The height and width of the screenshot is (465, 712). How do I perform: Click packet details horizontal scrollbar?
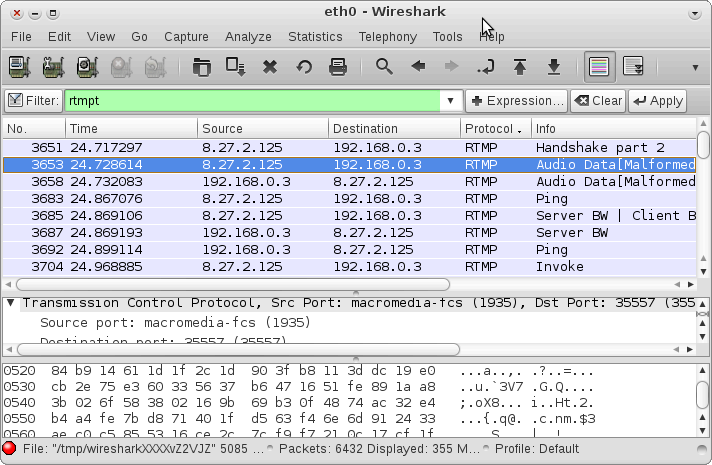(x=238, y=349)
